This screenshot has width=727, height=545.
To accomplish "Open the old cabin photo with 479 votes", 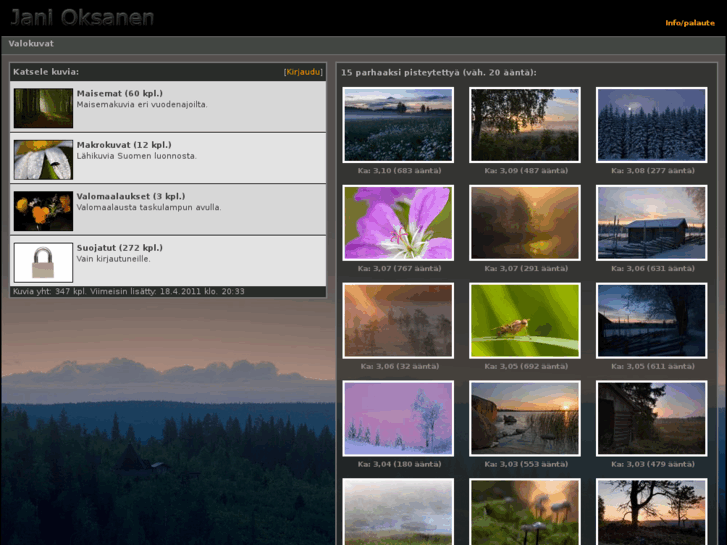I will [651, 419].
